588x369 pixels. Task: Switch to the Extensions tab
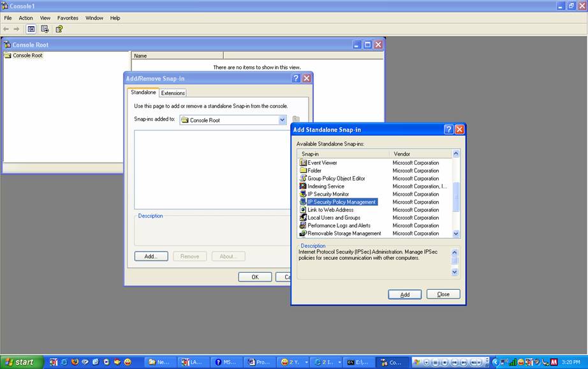[x=173, y=93]
